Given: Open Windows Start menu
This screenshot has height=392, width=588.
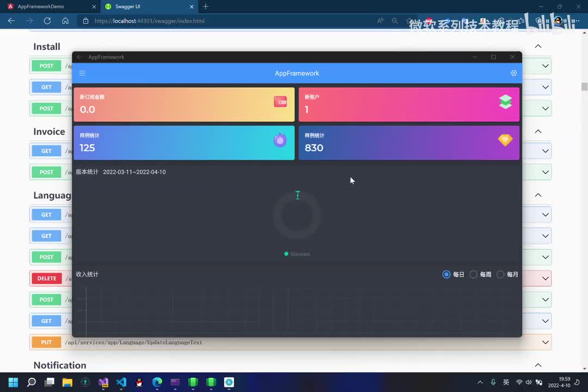Looking at the screenshot, I should click(x=13, y=382).
